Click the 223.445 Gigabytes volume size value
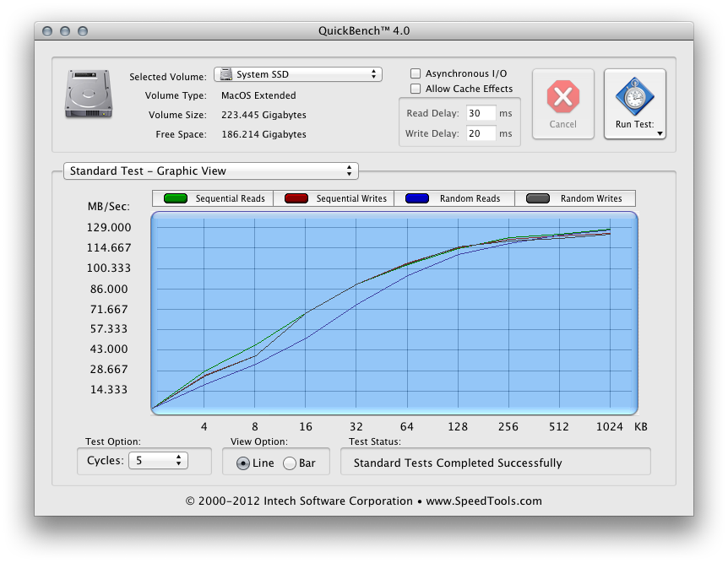 pos(263,115)
